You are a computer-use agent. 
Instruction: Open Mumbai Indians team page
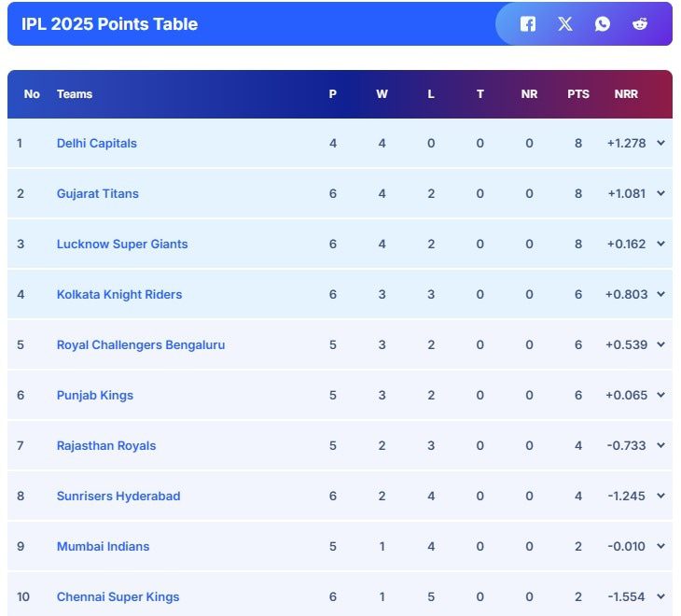(103, 546)
